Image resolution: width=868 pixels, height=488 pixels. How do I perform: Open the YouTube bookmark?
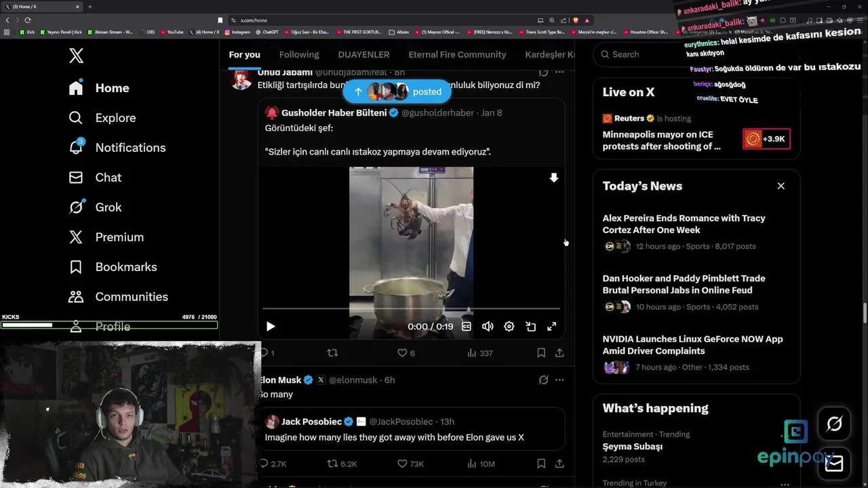coord(172,32)
